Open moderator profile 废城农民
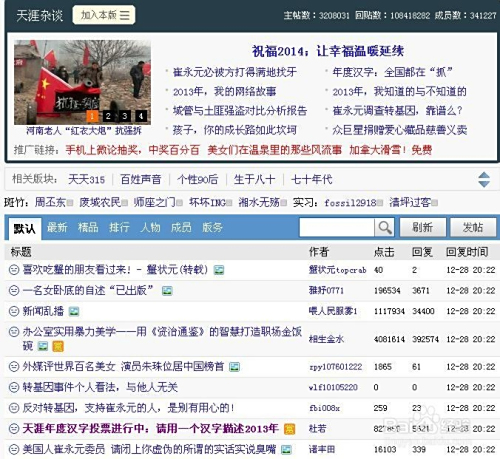Image resolution: width=500 pixels, height=459 pixels. click(x=100, y=202)
